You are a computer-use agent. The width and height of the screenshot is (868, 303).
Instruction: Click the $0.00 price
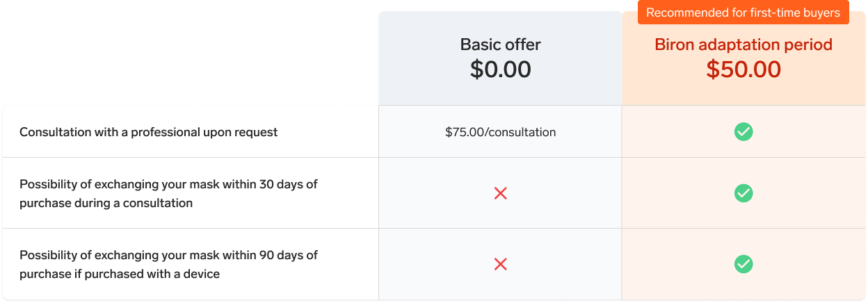[x=500, y=69]
